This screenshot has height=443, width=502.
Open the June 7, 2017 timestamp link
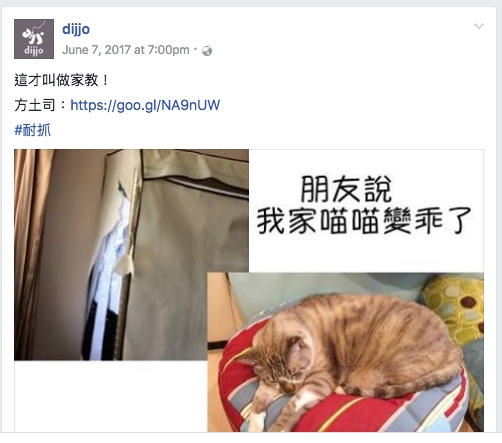(x=126, y=50)
